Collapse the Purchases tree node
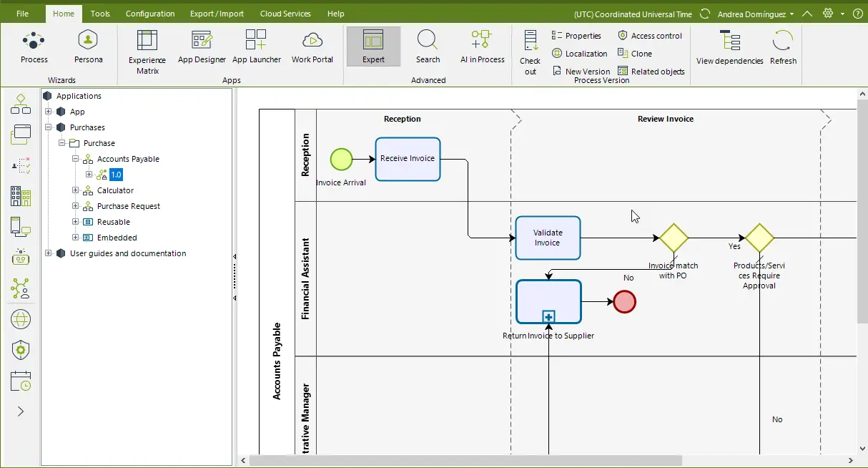 (48, 127)
